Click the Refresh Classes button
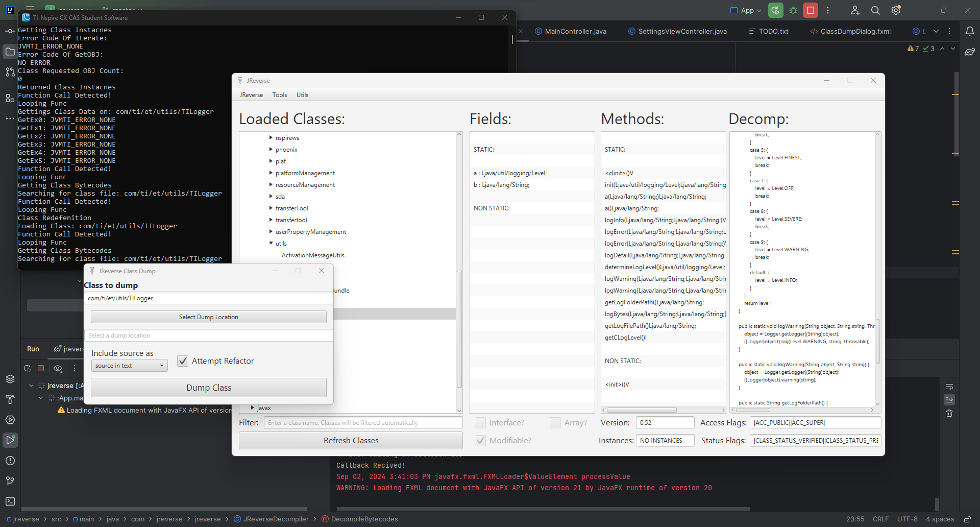980x527 pixels. 351,441
